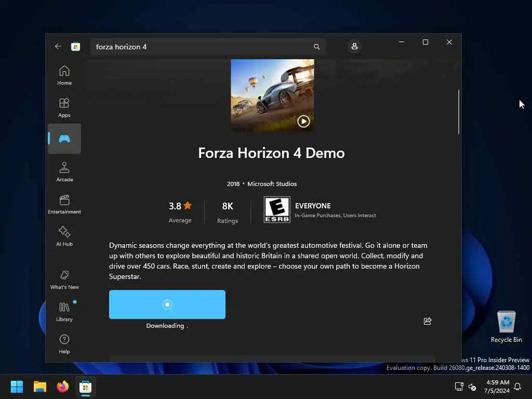Open Arcade in the sidebar

point(64,172)
